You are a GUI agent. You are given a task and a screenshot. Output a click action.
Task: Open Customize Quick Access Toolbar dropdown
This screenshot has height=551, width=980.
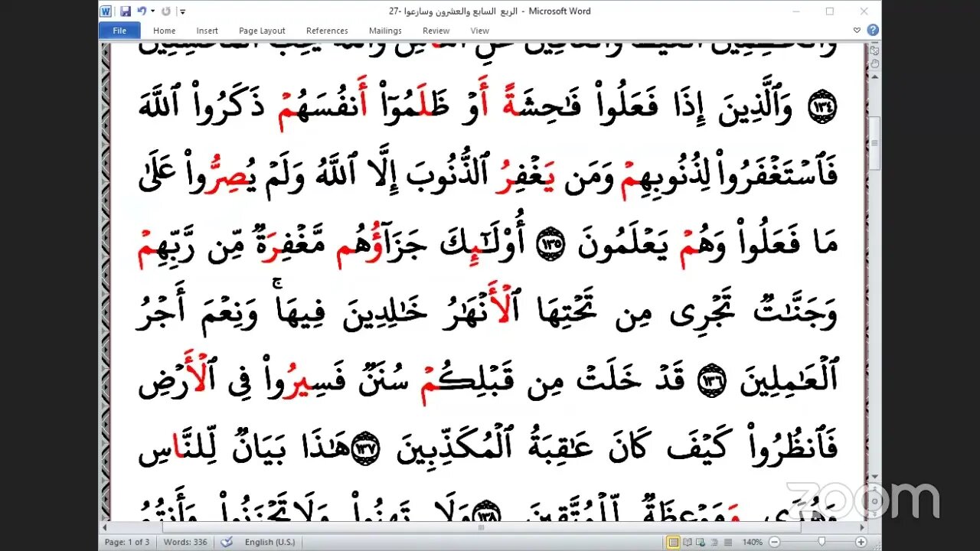click(182, 11)
